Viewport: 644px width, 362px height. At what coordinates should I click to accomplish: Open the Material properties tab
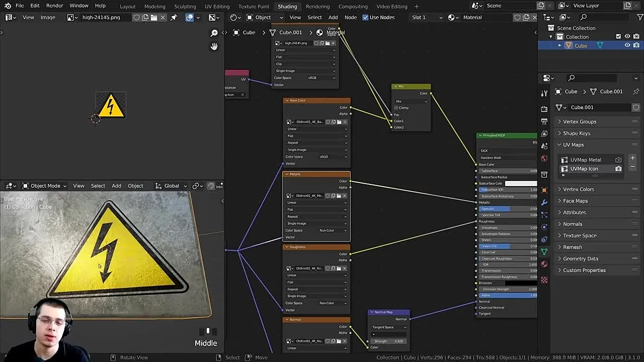(x=544, y=264)
